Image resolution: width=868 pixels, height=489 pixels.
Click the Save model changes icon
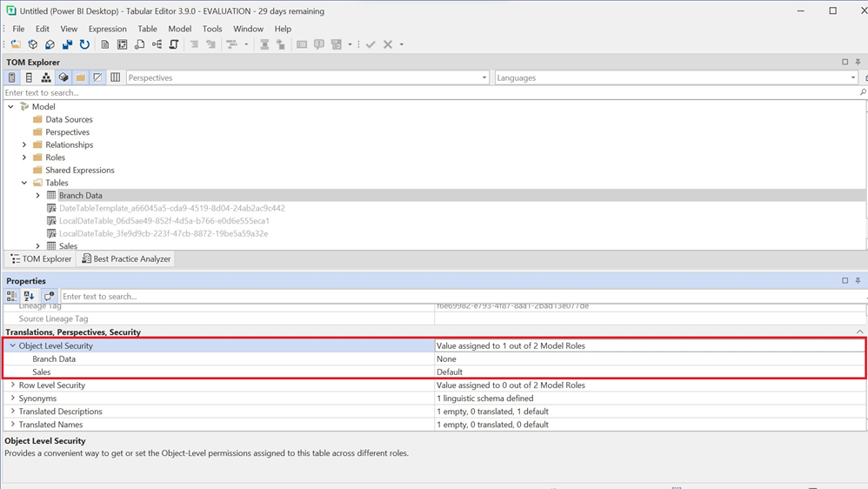coord(67,44)
